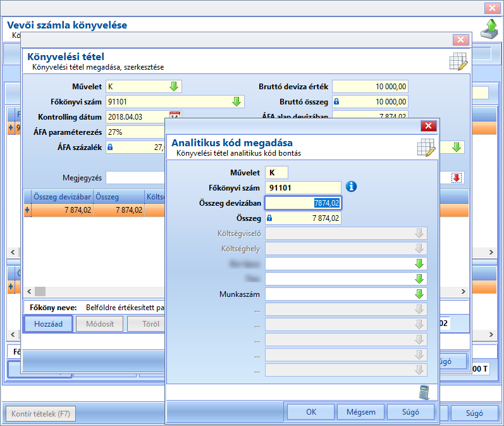Click the lock icon beside Bruttó összeg
The width and height of the screenshot is (504, 426).
(336, 102)
